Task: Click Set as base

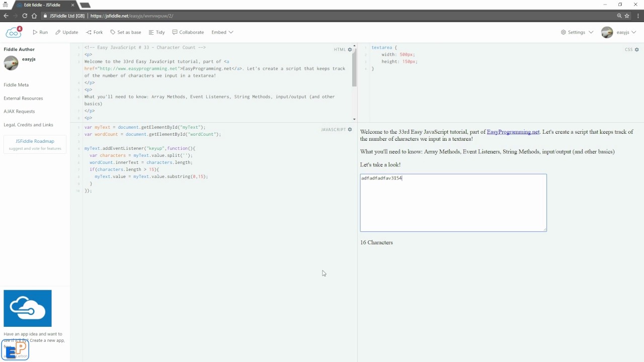Action: pyautogui.click(x=126, y=32)
